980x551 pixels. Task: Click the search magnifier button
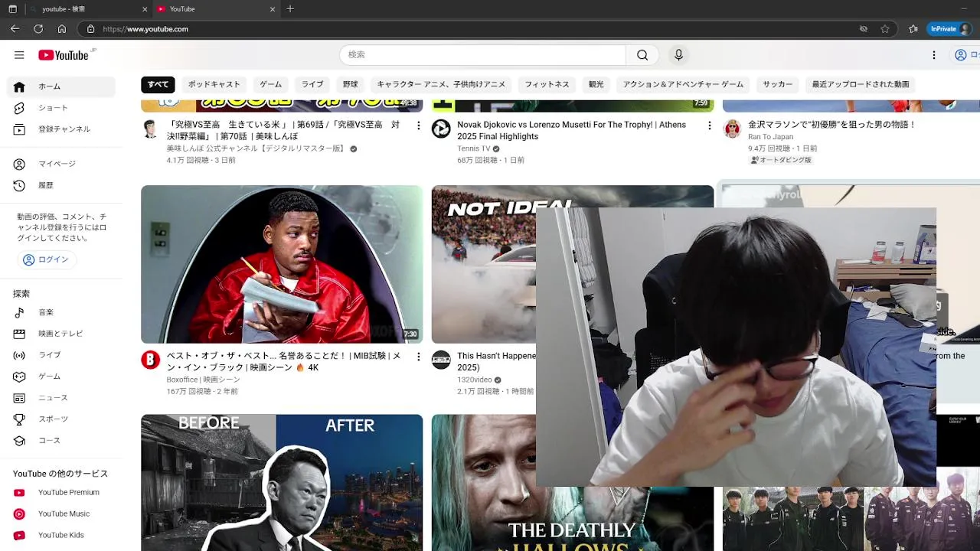pyautogui.click(x=642, y=55)
